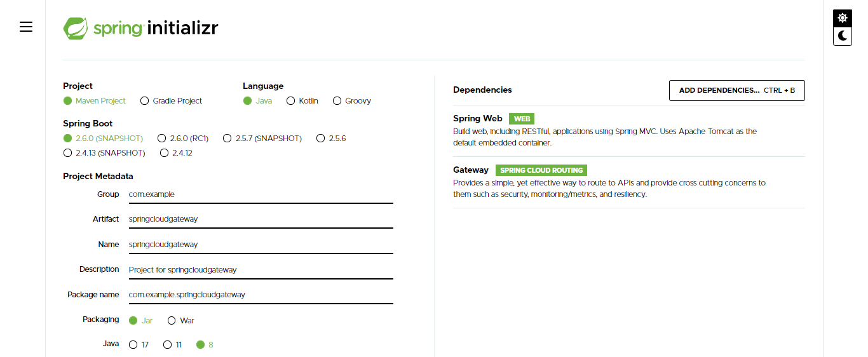Select Spring Boot 2.6.0 (RC1)
This screenshot has width=868, height=357.
pos(183,138)
